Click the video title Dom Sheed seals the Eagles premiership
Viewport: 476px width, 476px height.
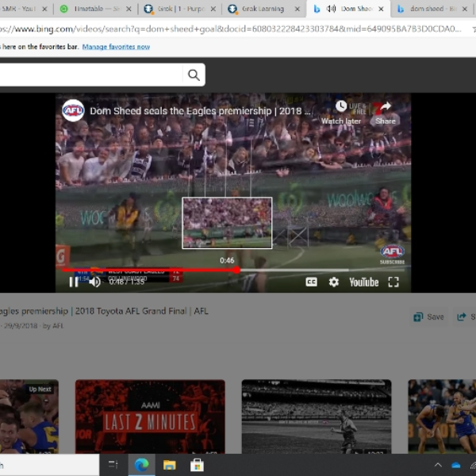pyautogui.click(x=200, y=111)
